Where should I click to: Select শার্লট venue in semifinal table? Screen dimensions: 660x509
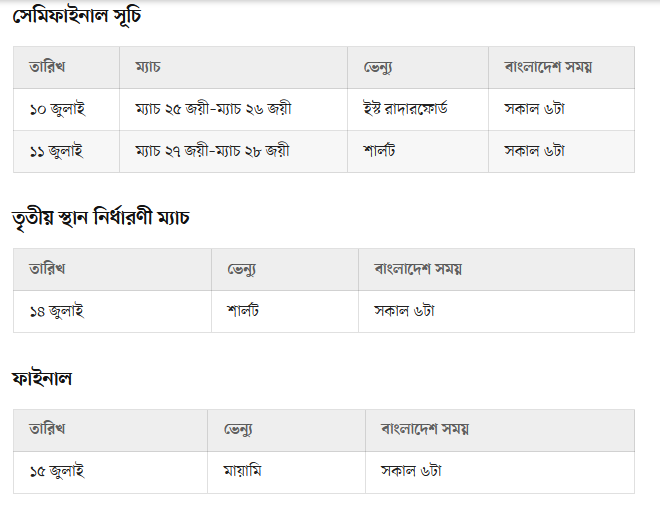click(x=418, y=152)
